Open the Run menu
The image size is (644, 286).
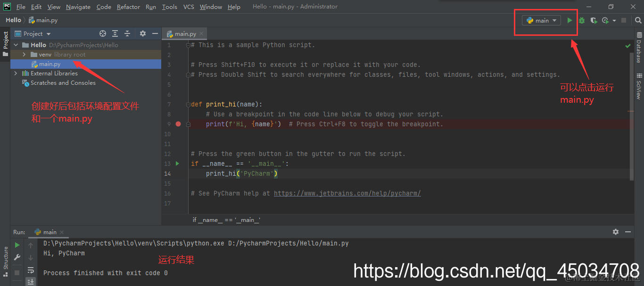click(151, 7)
